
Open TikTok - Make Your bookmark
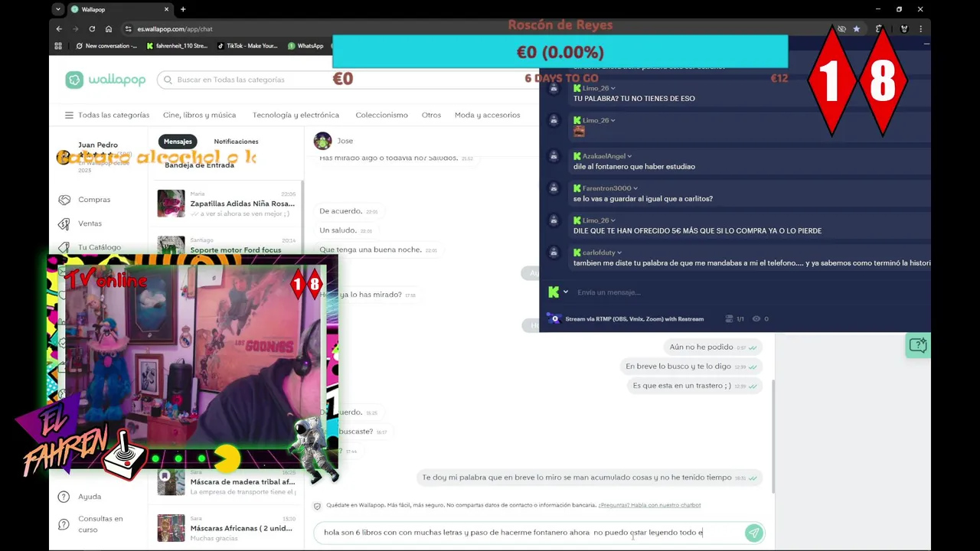point(247,46)
